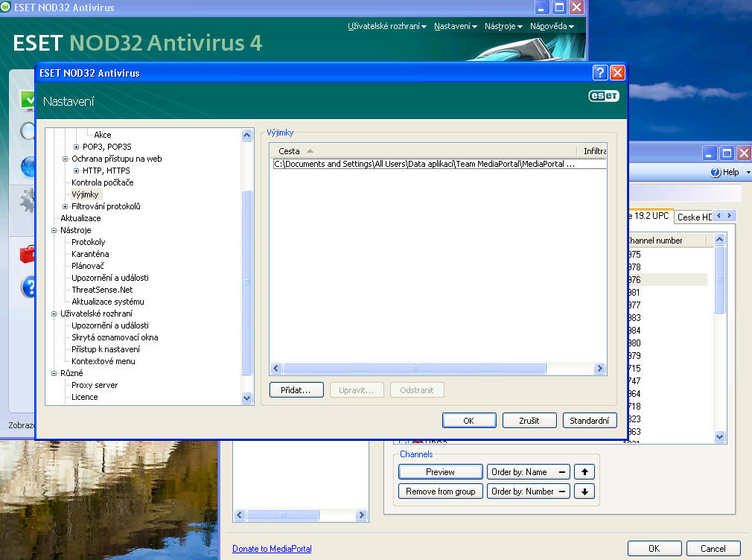The height and width of the screenshot is (560, 752).
Task: Select Akce tree item
Action: pyautogui.click(x=103, y=135)
